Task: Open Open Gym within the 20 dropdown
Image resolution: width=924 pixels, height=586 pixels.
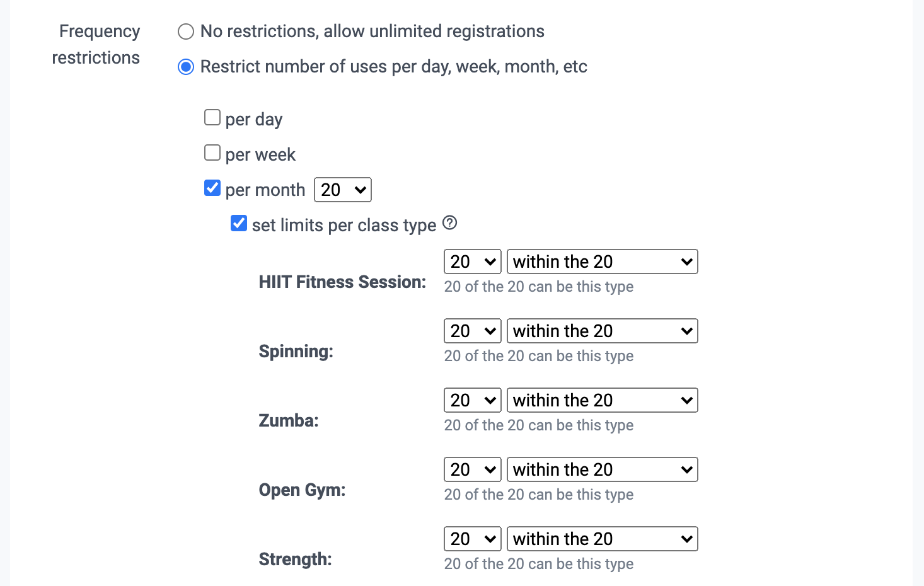Action: 602,469
